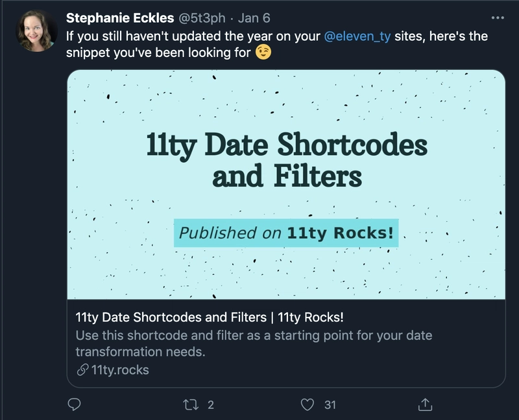The image size is (519, 420).
Task: Like the tweet with heart icon
Action: coord(307,404)
